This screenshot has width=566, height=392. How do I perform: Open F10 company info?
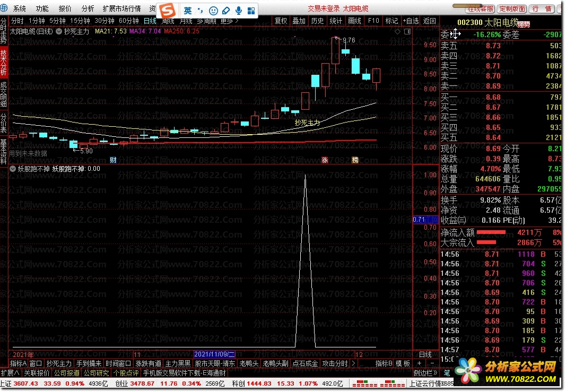[x=373, y=21]
